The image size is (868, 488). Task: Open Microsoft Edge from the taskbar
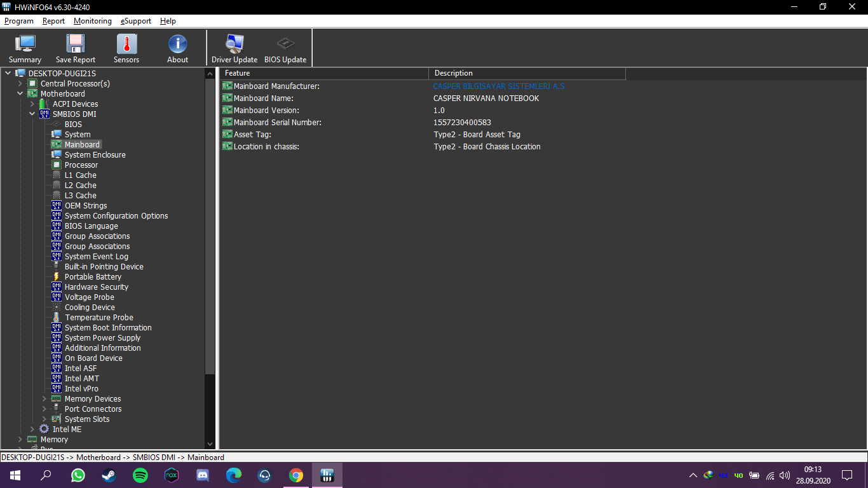coord(234,475)
